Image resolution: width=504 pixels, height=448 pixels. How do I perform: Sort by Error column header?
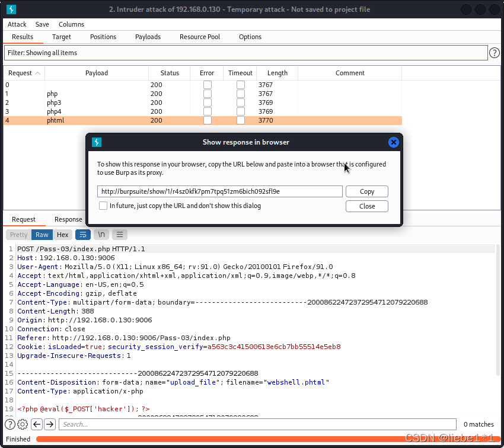207,73
